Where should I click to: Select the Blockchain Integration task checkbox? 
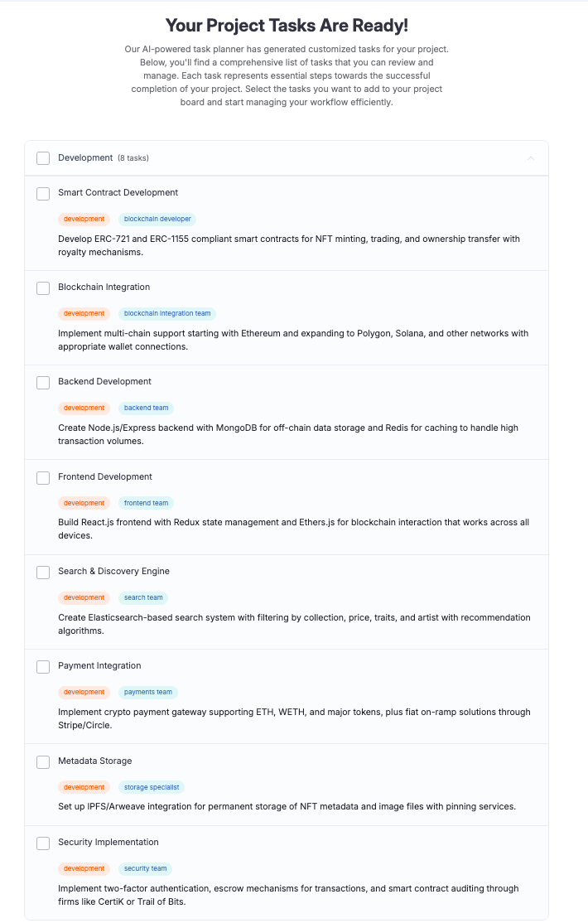click(x=43, y=288)
